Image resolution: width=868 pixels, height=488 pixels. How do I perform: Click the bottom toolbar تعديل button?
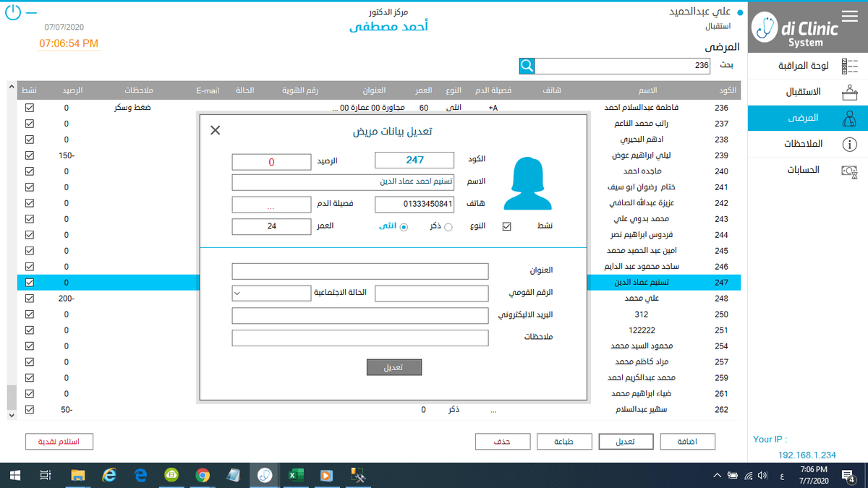coord(626,442)
